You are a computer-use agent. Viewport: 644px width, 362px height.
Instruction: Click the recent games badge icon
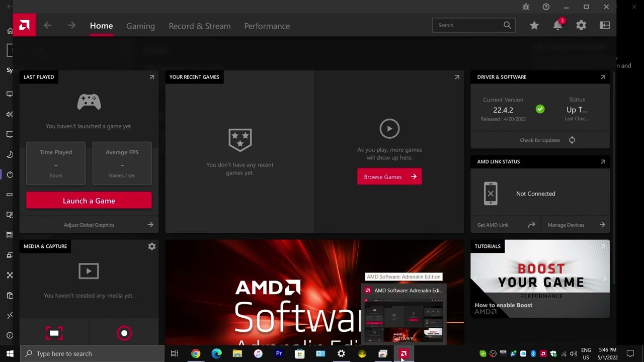point(240,140)
